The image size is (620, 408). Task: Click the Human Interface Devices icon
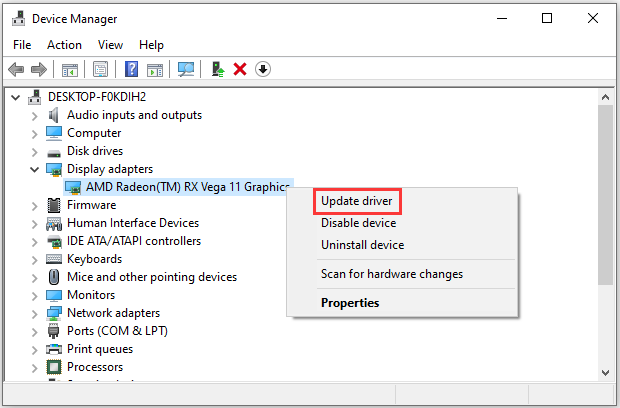(x=54, y=223)
